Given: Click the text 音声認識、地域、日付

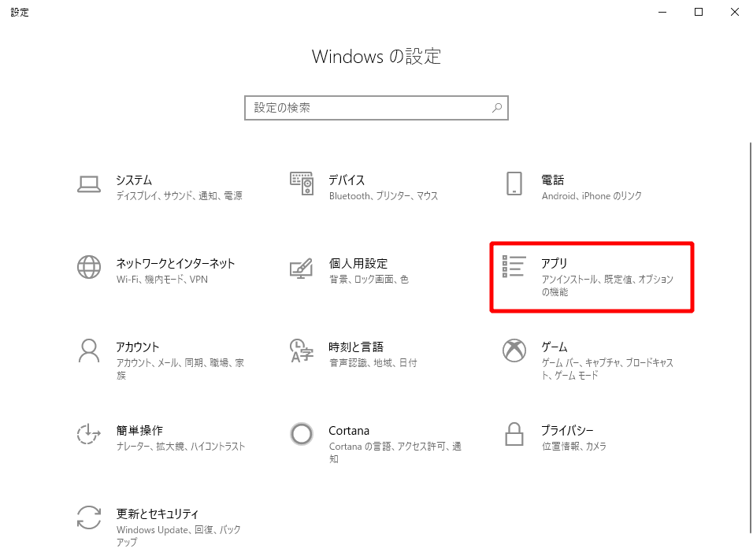Looking at the screenshot, I should [x=373, y=363].
